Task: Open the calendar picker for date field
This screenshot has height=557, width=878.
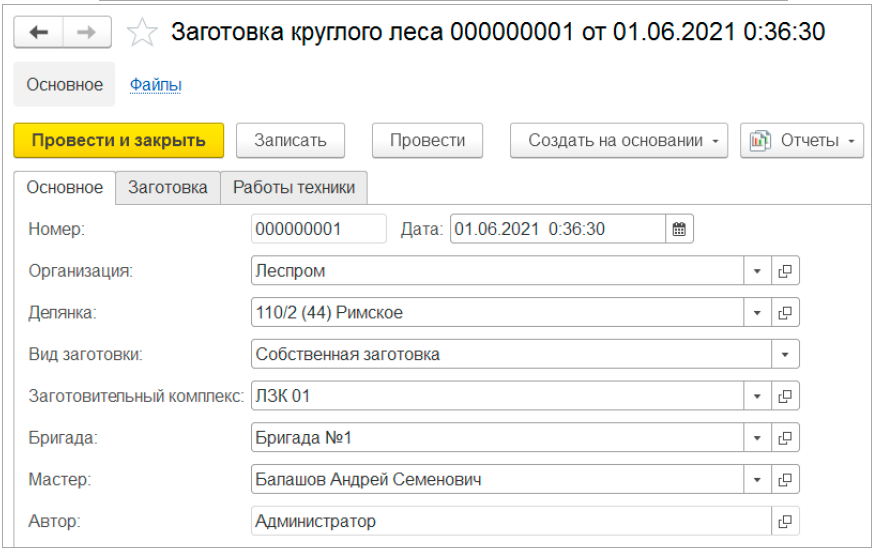Action: 679,229
